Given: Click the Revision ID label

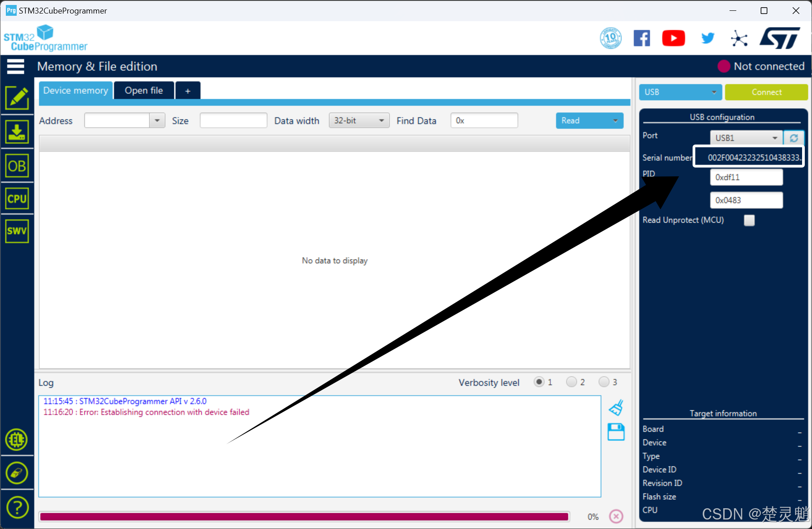Looking at the screenshot, I should click(662, 483).
